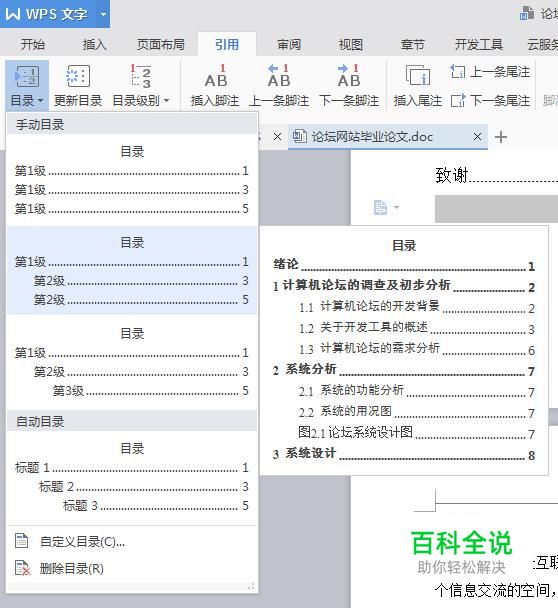Click 1.2 关于开发工具的概述 preview entry
This screenshot has width=558, height=608.
click(417, 328)
